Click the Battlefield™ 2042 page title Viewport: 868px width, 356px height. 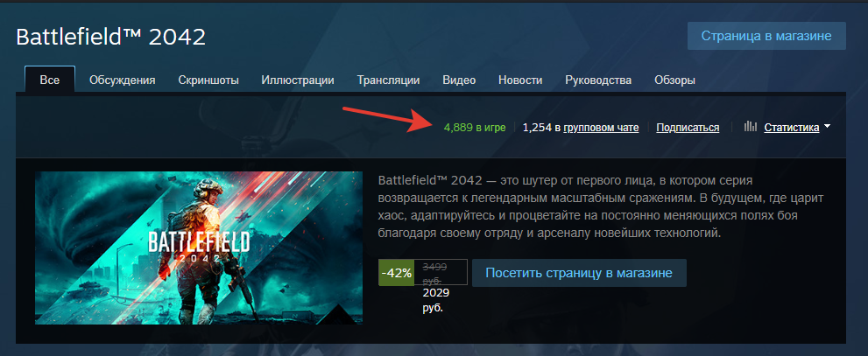[111, 37]
